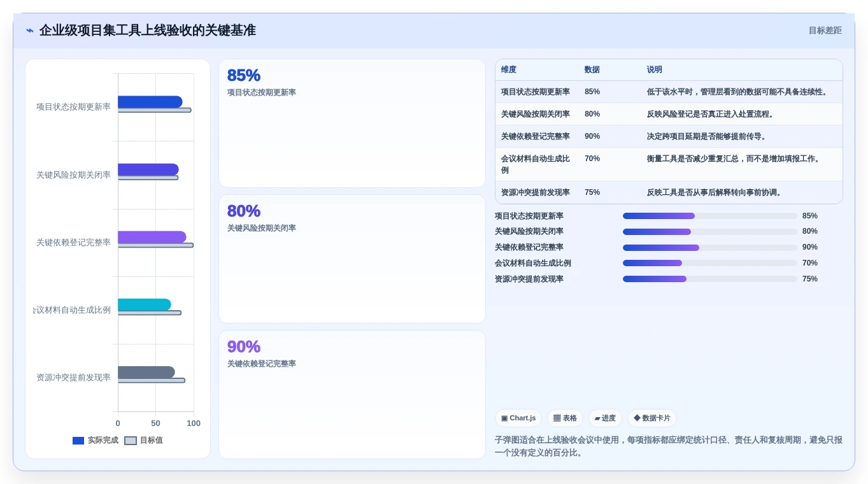Click description 决定跨项目延期是否能够提前传导
Viewport: 868px width, 484px height.
(x=706, y=136)
